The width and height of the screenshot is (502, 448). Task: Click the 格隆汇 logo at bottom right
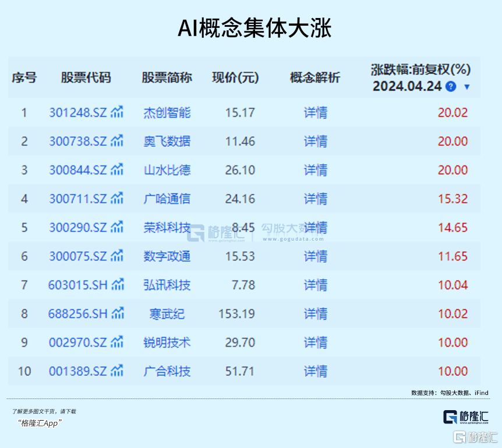pos(465,417)
